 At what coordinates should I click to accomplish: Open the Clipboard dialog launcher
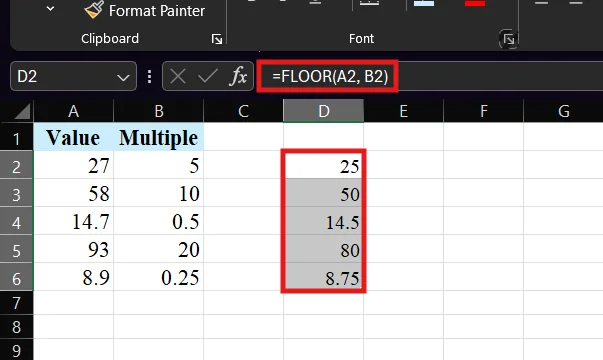pyautogui.click(x=217, y=39)
